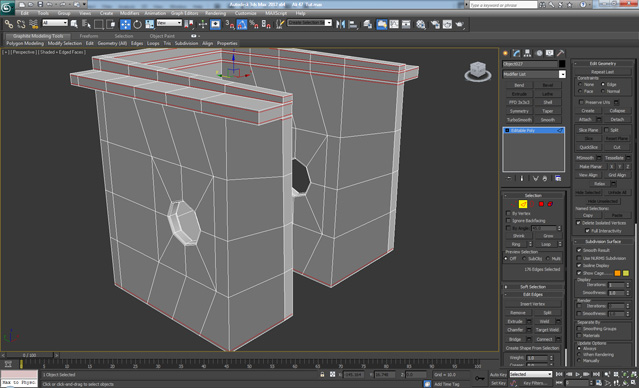Click the object name field Object027
The height and width of the screenshot is (388, 639).
tap(530, 64)
